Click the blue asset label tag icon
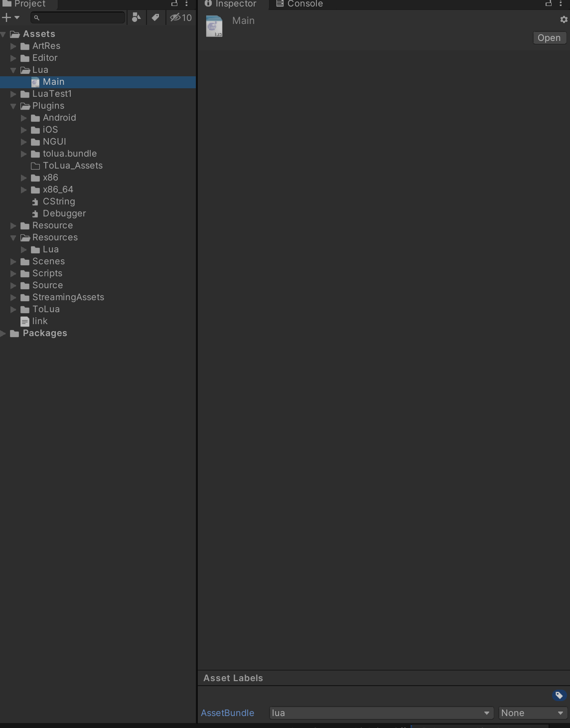Viewport: 570px width, 728px height. click(559, 695)
